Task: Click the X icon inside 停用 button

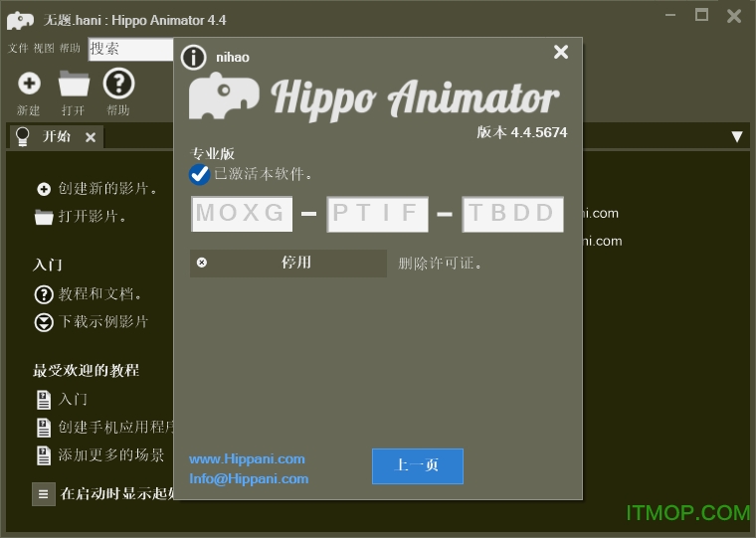Action: pyautogui.click(x=202, y=263)
